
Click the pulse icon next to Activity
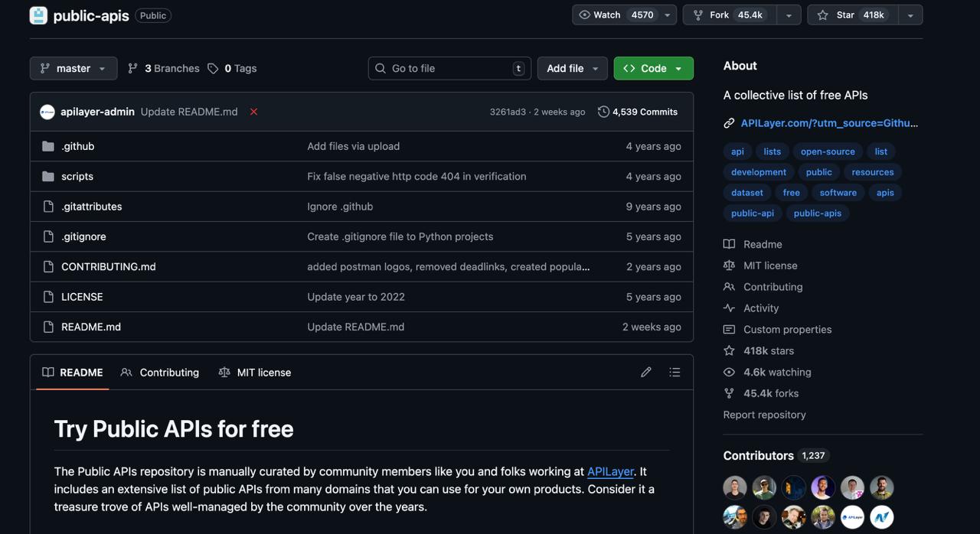click(x=729, y=308)
